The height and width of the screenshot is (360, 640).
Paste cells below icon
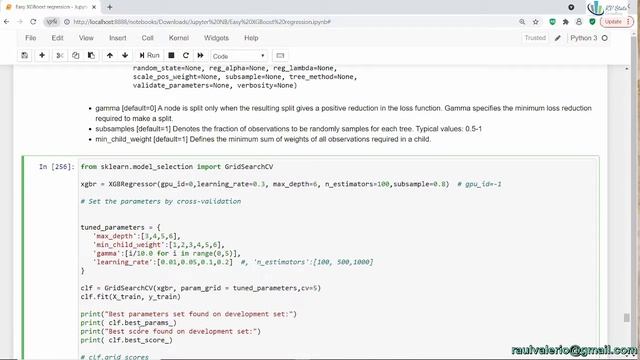[91, 56]
